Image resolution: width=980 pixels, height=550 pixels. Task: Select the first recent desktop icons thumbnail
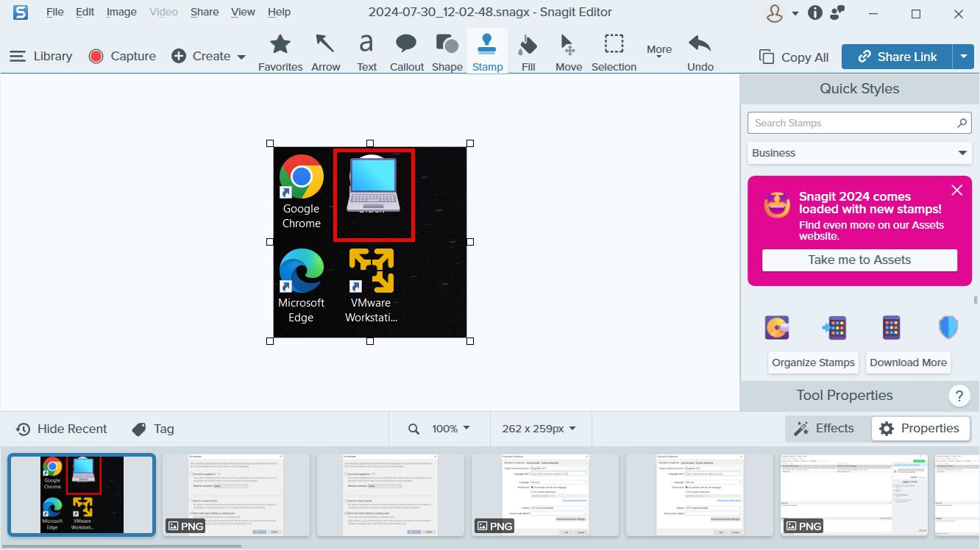(82, 494)
